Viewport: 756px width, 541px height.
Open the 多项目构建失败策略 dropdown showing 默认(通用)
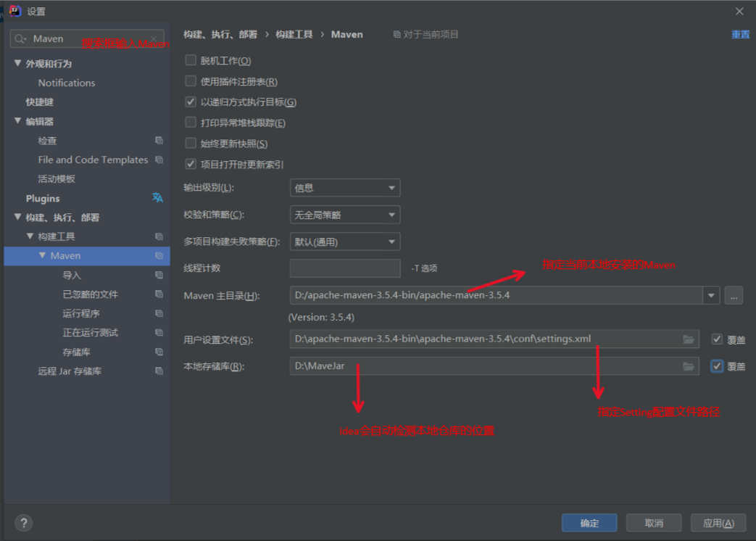345,241
